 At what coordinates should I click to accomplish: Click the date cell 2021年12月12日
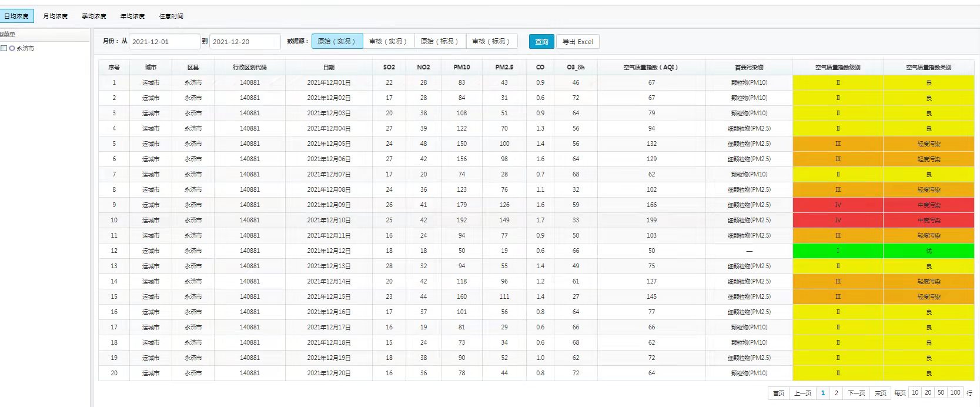329,251
